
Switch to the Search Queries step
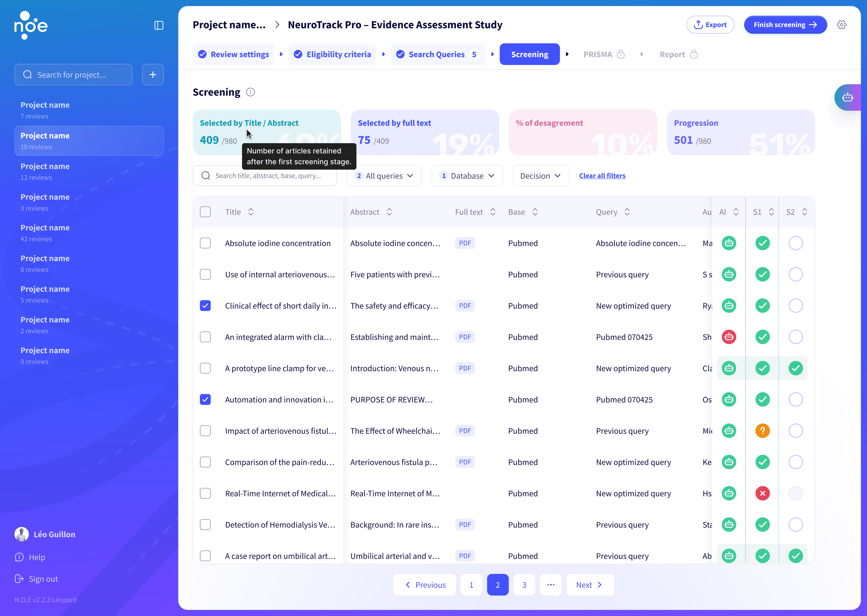[x=437, y=54]
